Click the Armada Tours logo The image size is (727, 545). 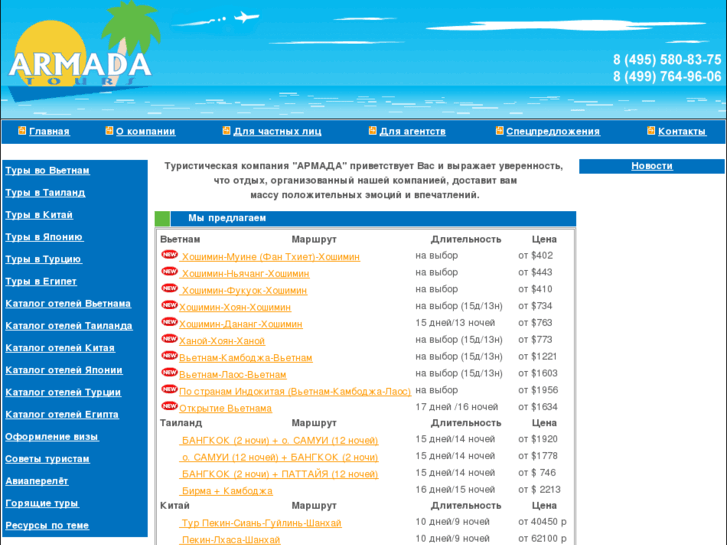(83, 53)
